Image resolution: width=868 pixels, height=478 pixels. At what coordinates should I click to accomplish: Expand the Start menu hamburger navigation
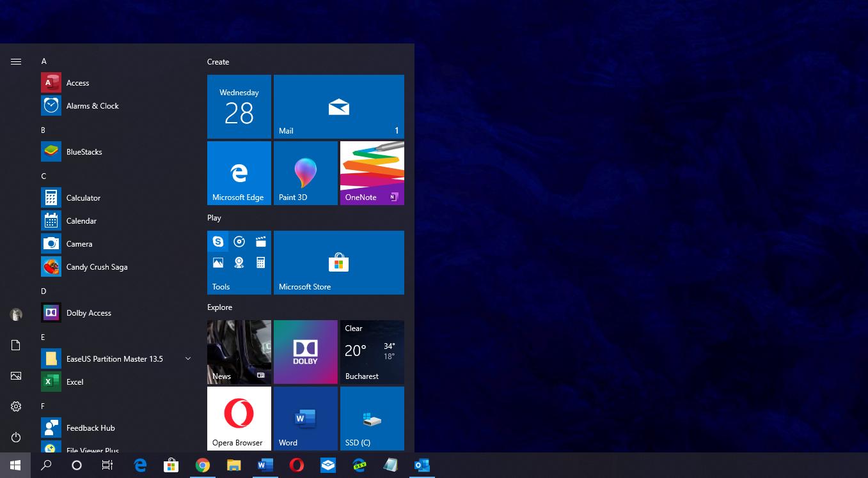pyautogui.click(x=16, y=61)
